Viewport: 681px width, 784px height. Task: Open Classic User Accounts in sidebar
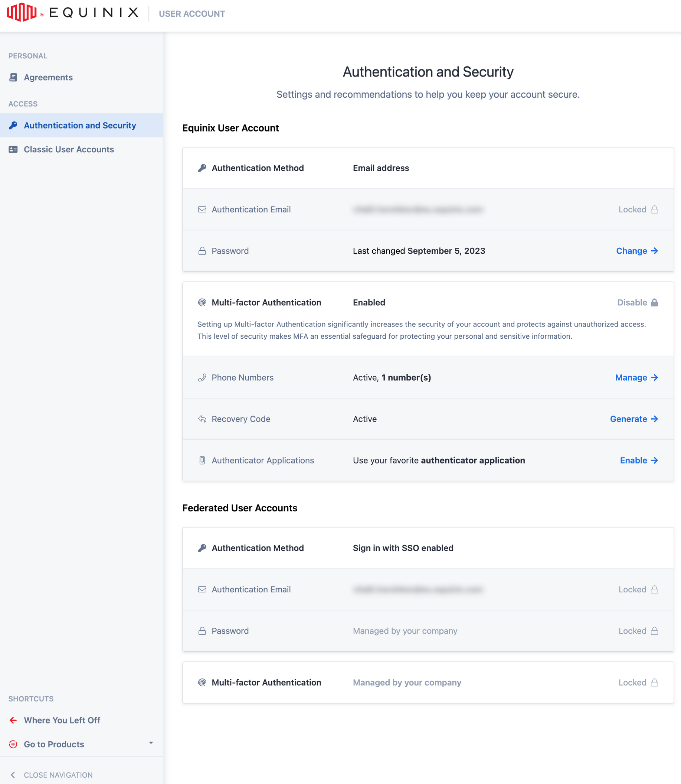coord(81,149)
